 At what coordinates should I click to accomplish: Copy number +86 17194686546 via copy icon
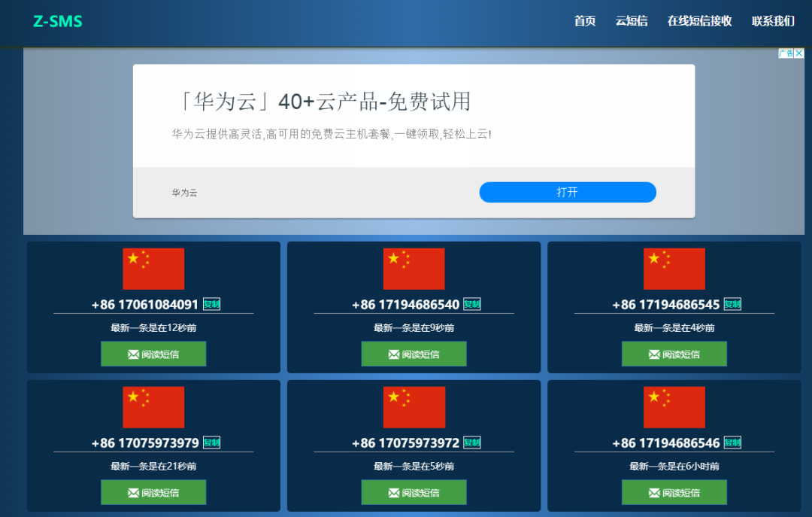pos(732,442)
